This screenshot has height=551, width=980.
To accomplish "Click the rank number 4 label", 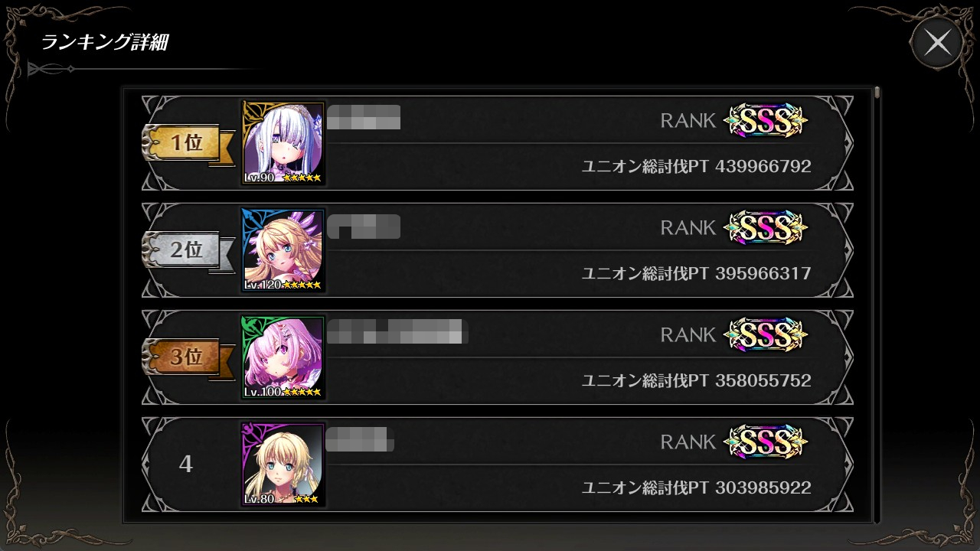I will click(185, 465).
